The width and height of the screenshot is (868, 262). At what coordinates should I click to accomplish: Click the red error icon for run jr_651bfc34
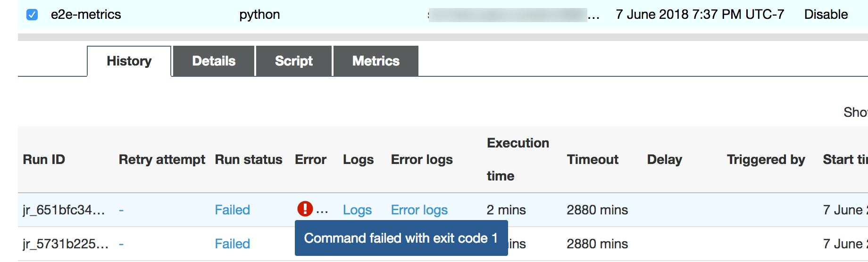click(305, 209)
